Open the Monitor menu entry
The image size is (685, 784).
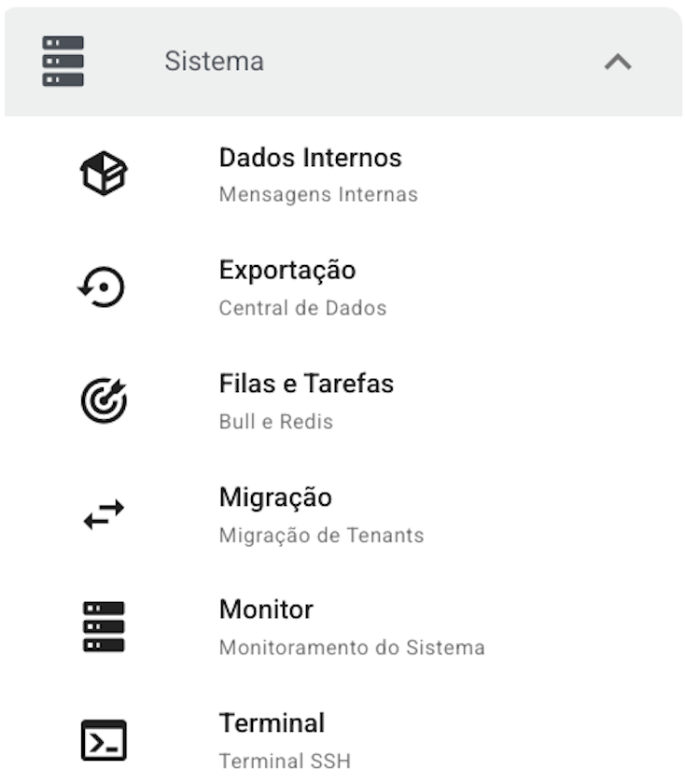(x=266, y=610)
